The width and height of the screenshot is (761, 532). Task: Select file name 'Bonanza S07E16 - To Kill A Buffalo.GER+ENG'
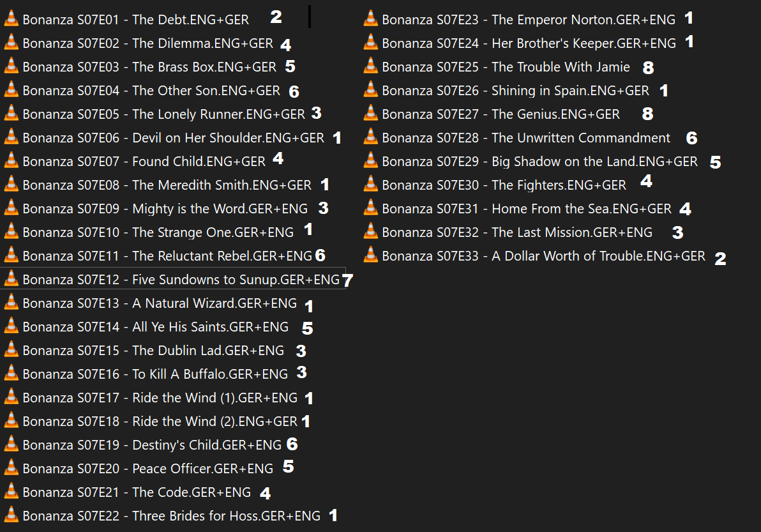click(155, 374)
